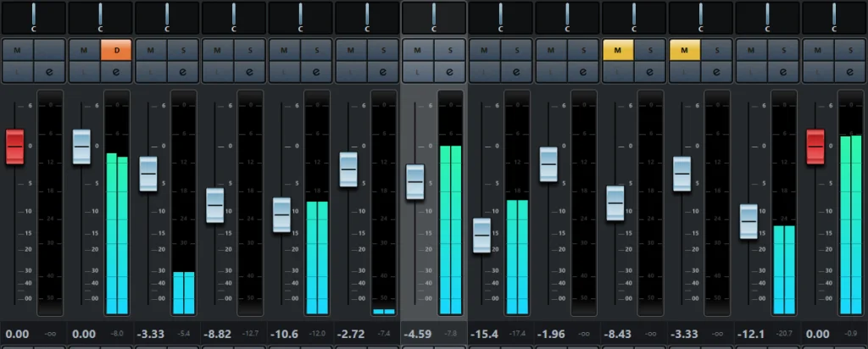Enable Listen (L) on the -12.1 channel
This screenshot has width=868, height=349.
tap(751, 72)
